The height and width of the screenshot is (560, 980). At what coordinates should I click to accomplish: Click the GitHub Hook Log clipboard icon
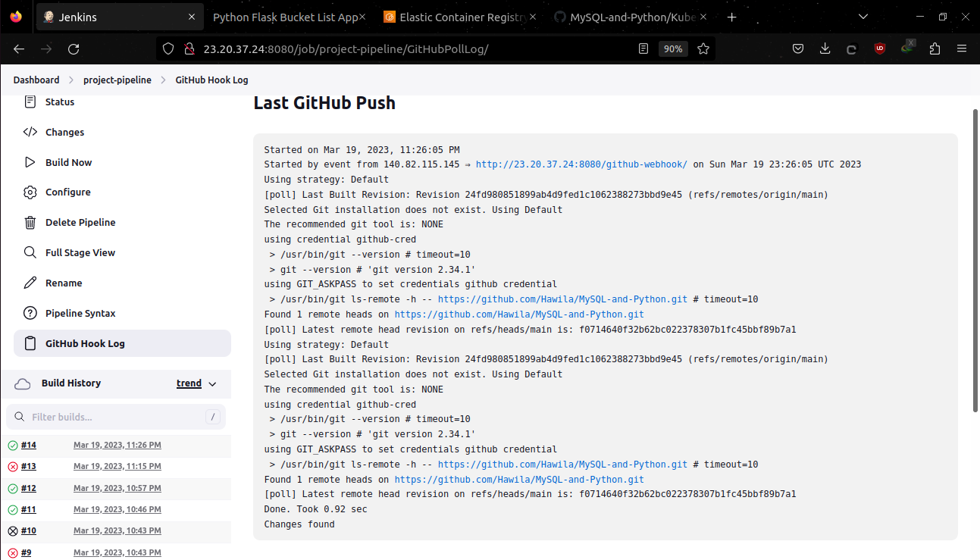click(30, 343)
